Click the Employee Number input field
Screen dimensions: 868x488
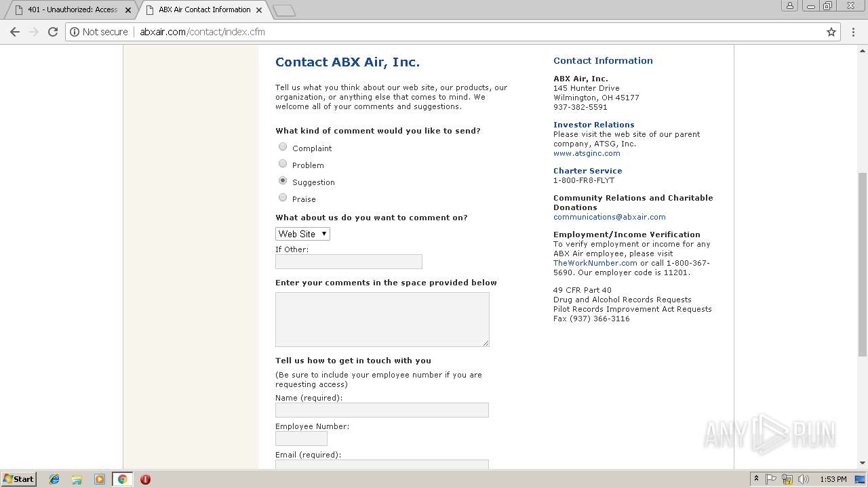pos(301,439)
